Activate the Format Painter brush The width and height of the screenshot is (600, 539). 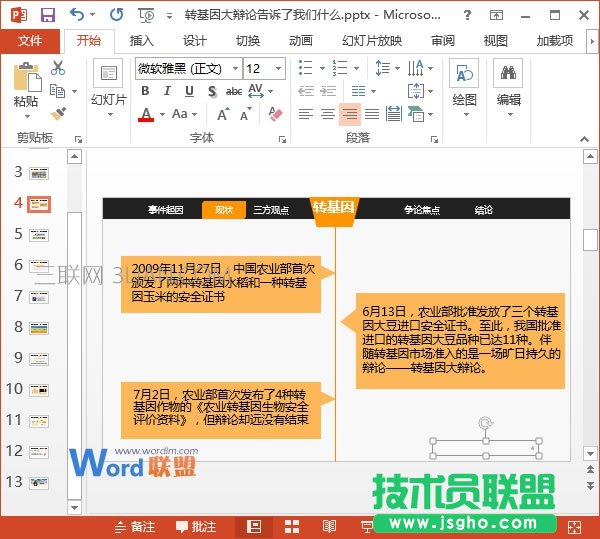[58, 114]
